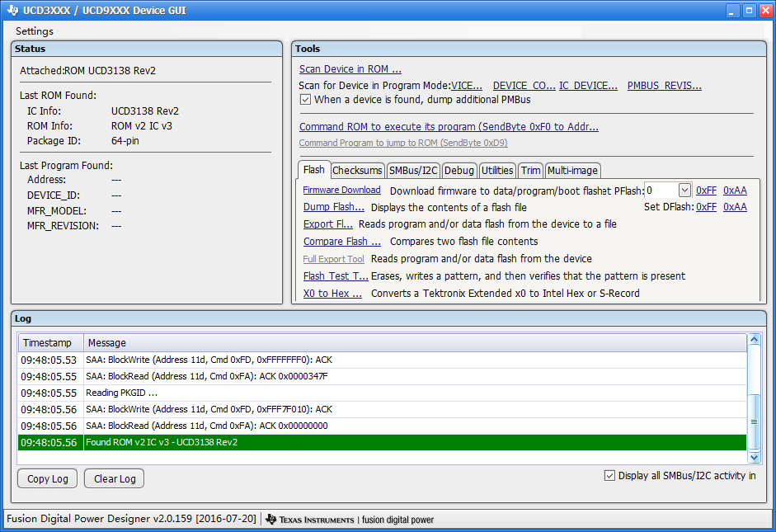The image size is (776, 532).
Task: Open the Set PFlash dropdown arrow
Action: 684,190
